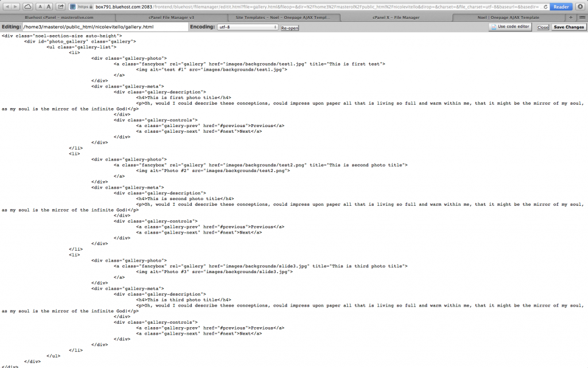Decrease text size with small A button
The height and width of the screenshot is (368, 588).
40,7
